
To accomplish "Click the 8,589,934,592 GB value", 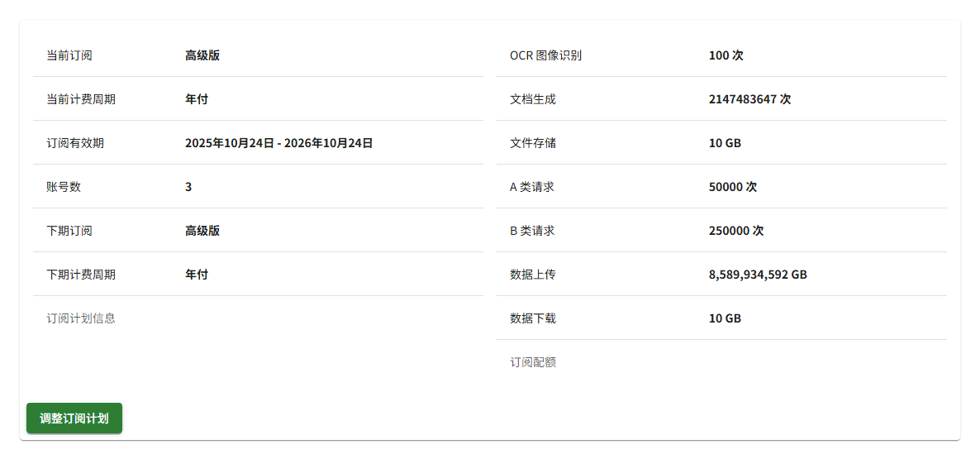I will (x=758, y=275).
